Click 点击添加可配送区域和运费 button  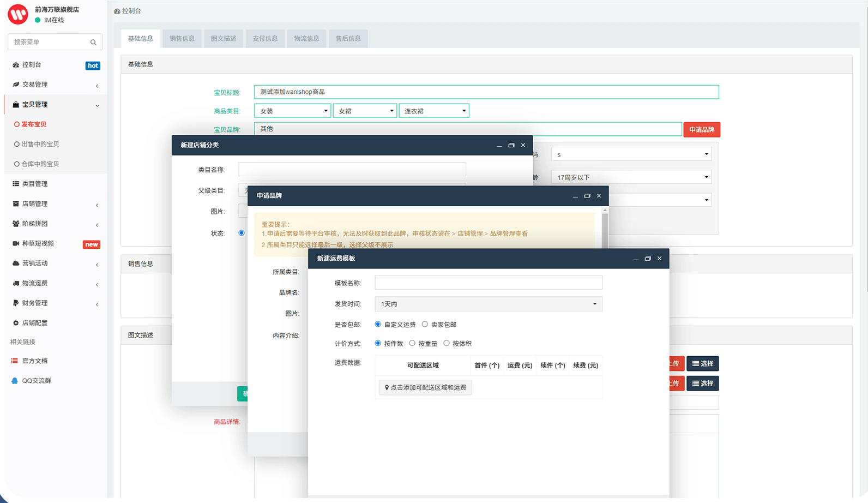pos(425,387)
